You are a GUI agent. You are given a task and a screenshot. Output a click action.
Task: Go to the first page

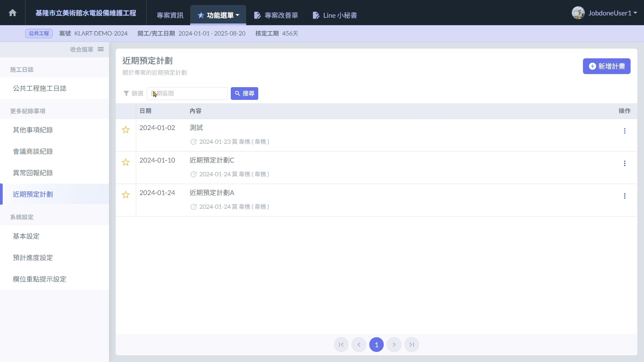[x=341, y=345]
